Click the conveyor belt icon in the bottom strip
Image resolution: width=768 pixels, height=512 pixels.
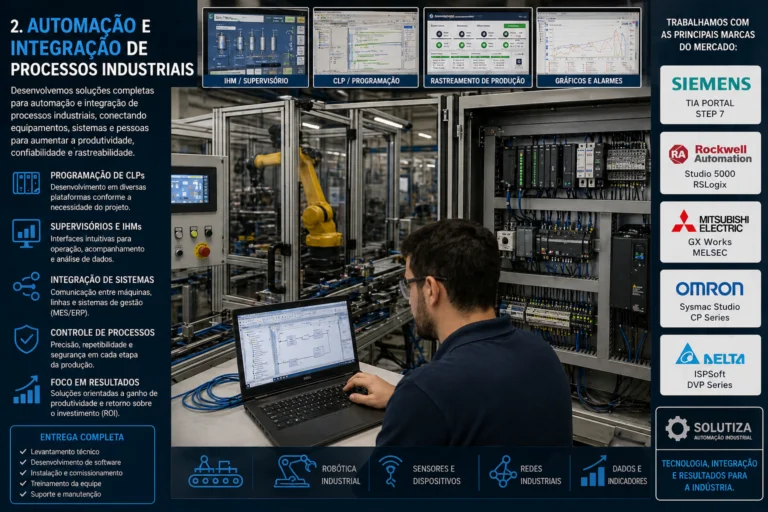pos(216,472)
